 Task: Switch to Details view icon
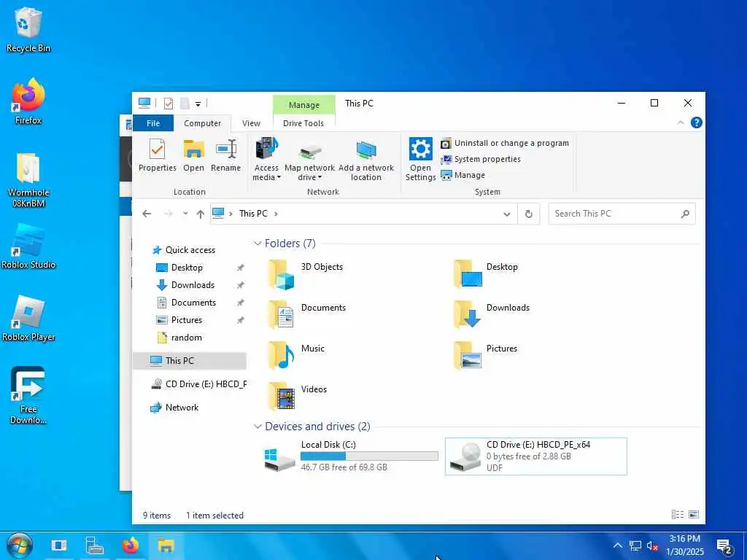click(x=678, y=514)
